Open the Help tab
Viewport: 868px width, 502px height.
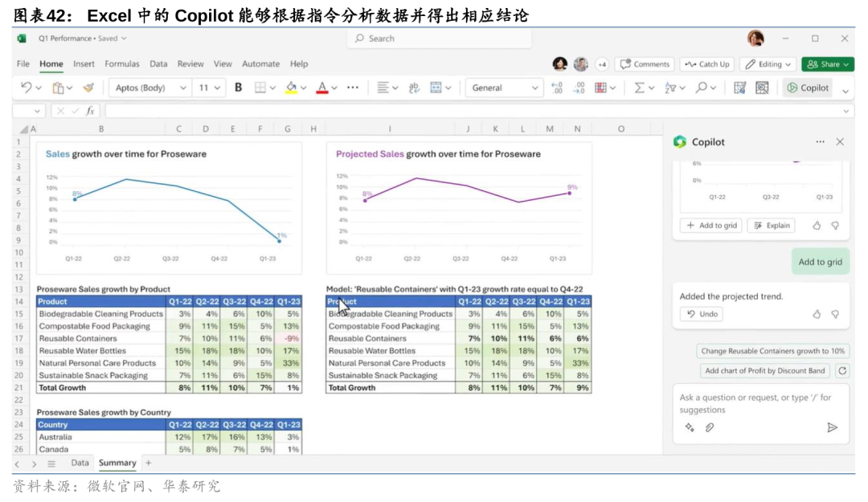coord(299,63)
